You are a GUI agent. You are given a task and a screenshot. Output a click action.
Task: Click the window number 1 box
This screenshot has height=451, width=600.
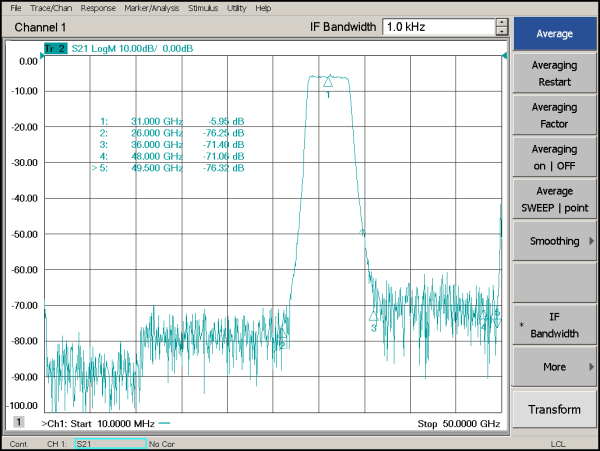click(x=18, y=422)
